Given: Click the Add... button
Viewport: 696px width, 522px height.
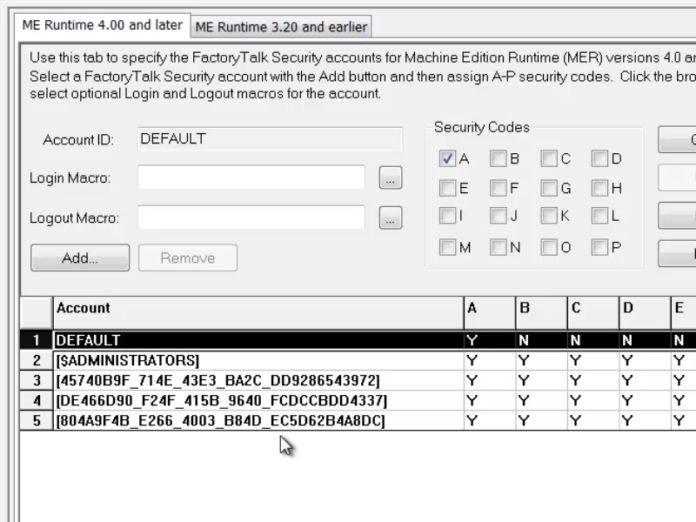Looking at the screenshot, I should [x=80, y=258].
